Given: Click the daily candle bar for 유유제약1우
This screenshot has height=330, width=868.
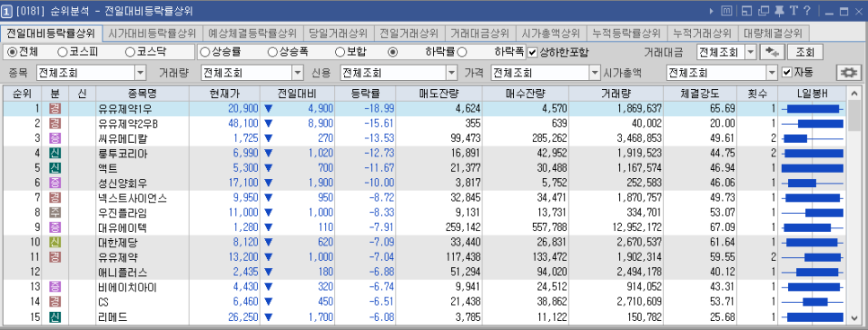Looking at the screenshot, I should 812,109.
